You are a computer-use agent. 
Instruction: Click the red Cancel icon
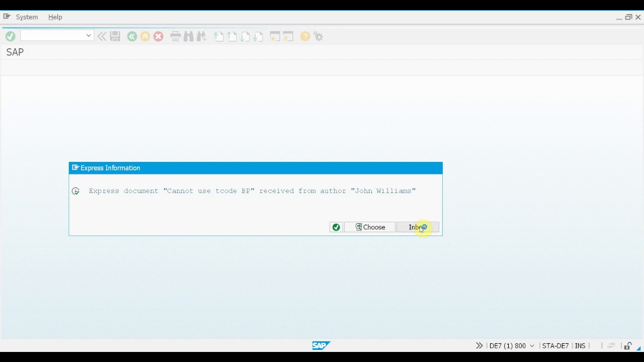click(x=158, y=36)
